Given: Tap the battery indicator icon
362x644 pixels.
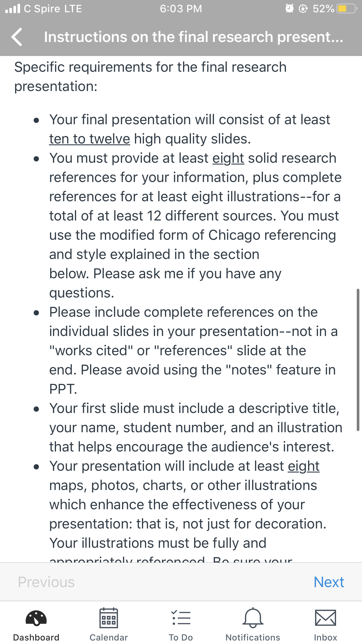Looking at the screenshot, I should click(347, 8).
